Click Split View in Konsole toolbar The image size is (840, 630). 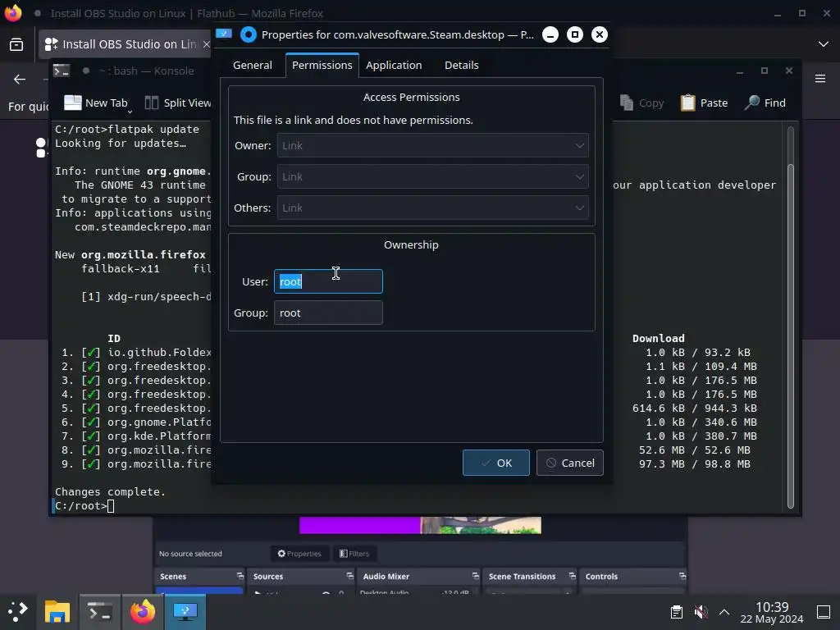(x=178, y=103)
